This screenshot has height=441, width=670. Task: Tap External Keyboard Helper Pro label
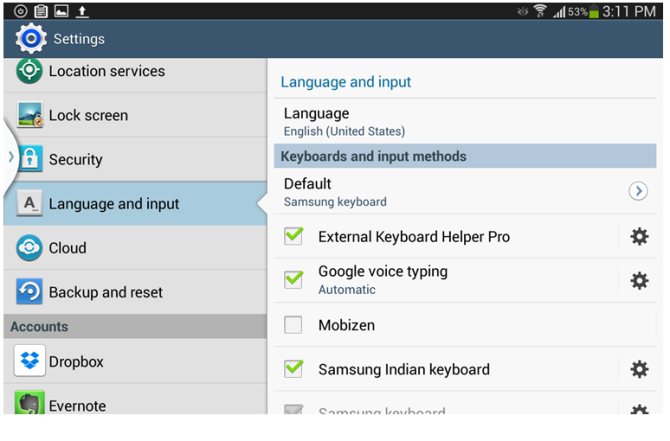point(414,237)
